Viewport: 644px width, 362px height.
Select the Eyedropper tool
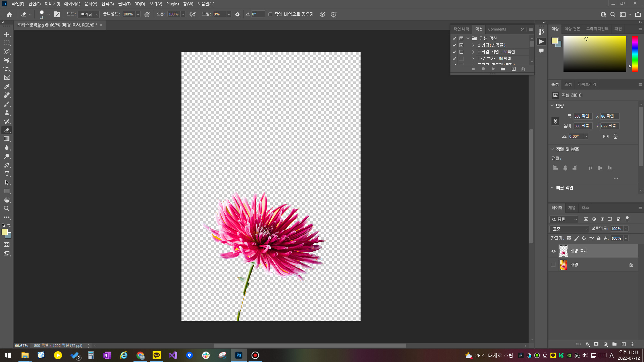(x=7, y=86)
